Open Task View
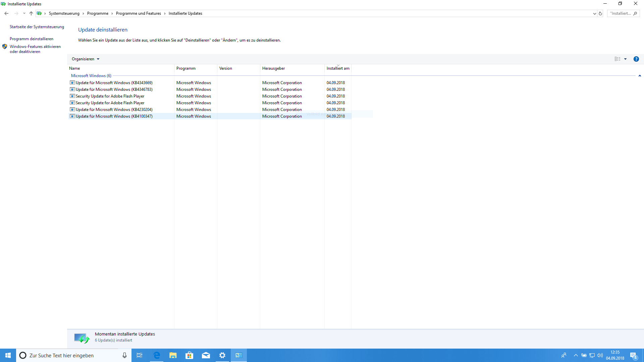The height and width of the screenshot is (362, 644). pos(140,355)
